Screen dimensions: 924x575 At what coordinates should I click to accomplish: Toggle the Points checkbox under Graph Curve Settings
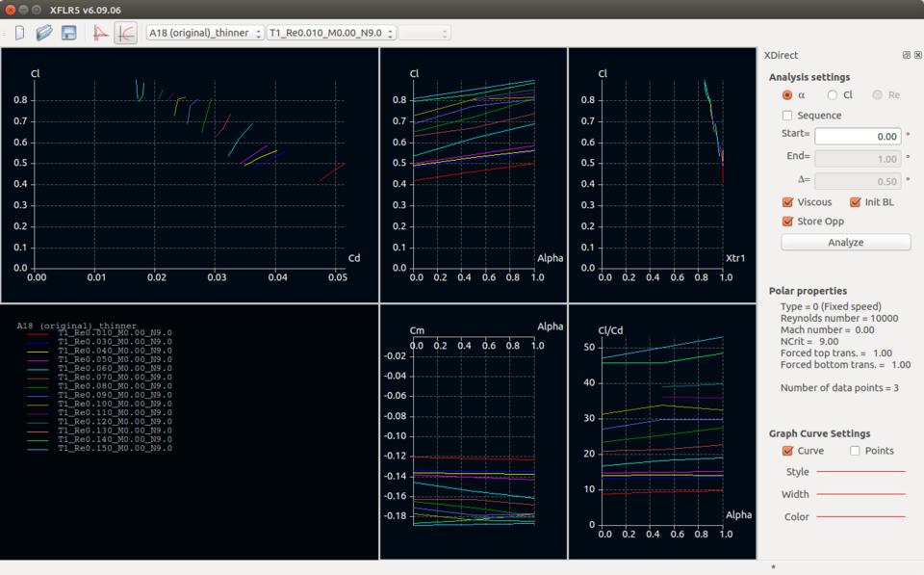click(x=855, y=451)
